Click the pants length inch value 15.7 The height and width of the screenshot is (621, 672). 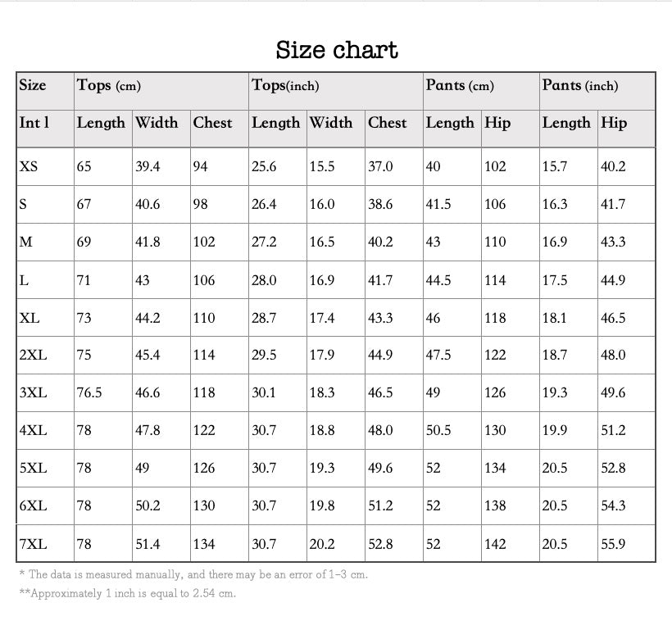pyautogui.click(x=554, y=166)
